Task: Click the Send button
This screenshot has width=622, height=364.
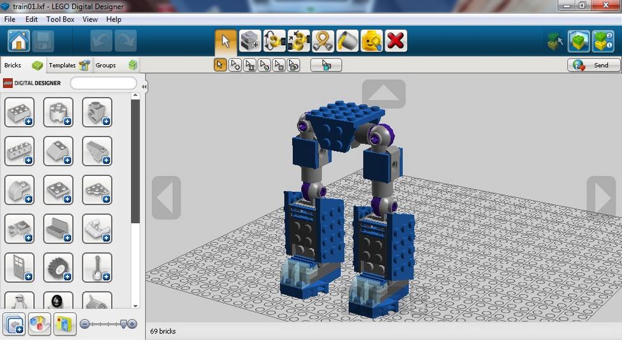Action: [593, 65]
